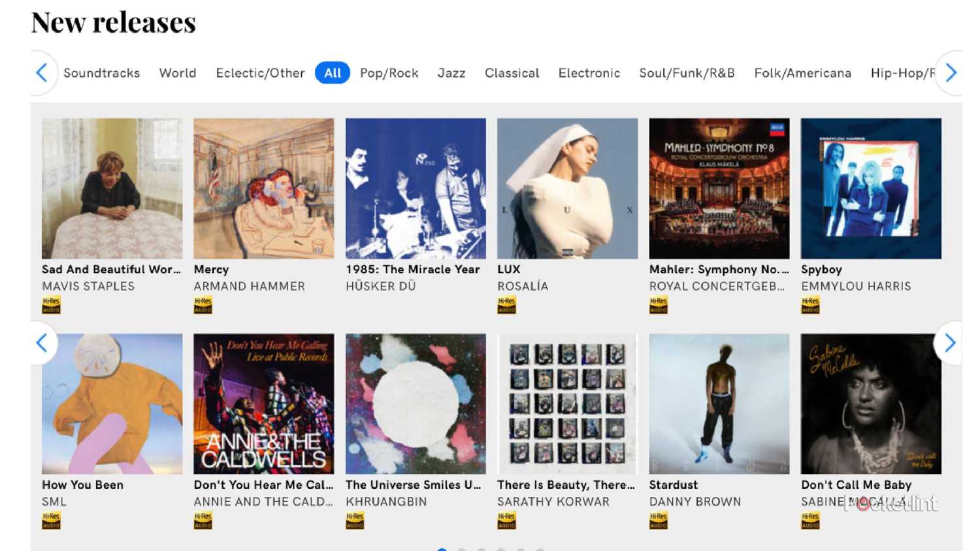Click the Hi-Res Audio badge under Mercy
This screenshot has height=551, width=980.
[203, 304]
